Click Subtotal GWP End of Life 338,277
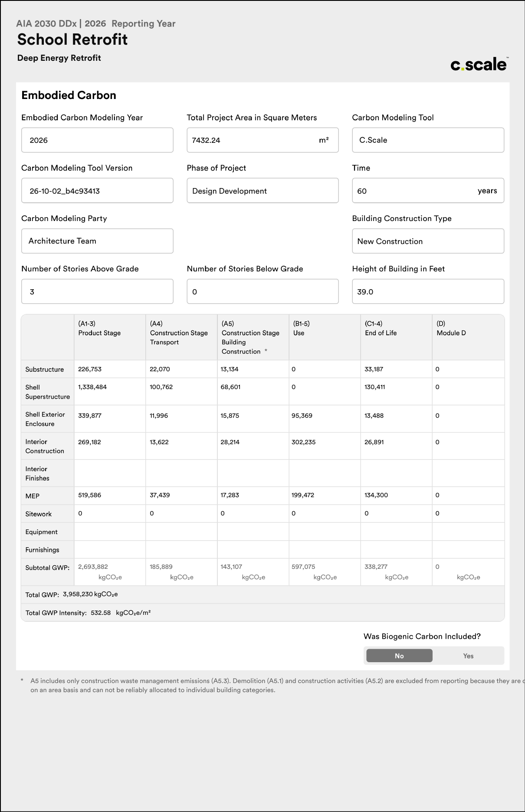The height and width of the screenshot is (812, 525). click(376, 567)
